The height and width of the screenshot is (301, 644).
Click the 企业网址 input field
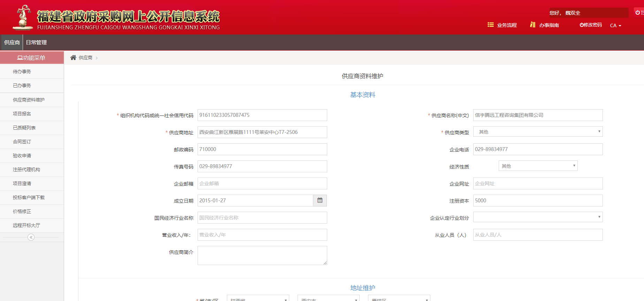pyautogui.click(x=538, y=183)
